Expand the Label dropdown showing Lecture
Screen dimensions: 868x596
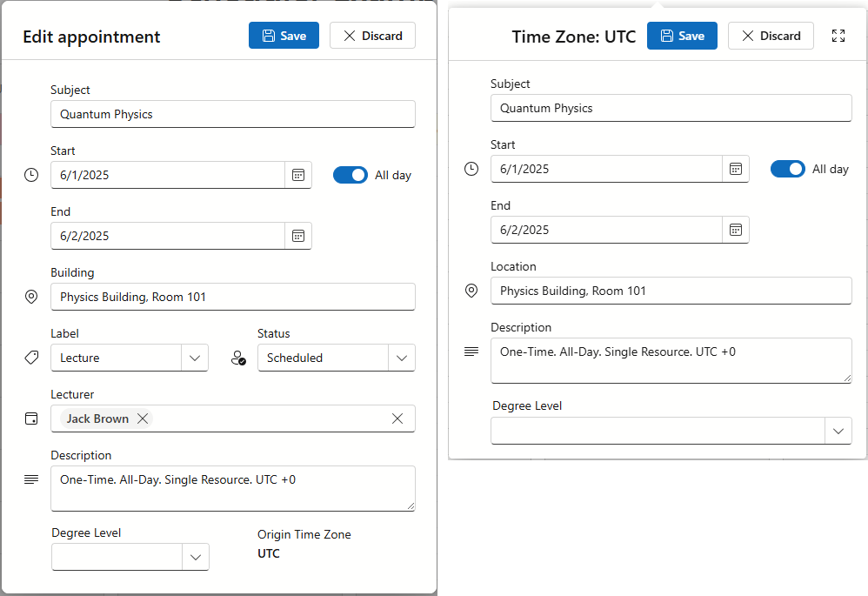tap(195, 358)
